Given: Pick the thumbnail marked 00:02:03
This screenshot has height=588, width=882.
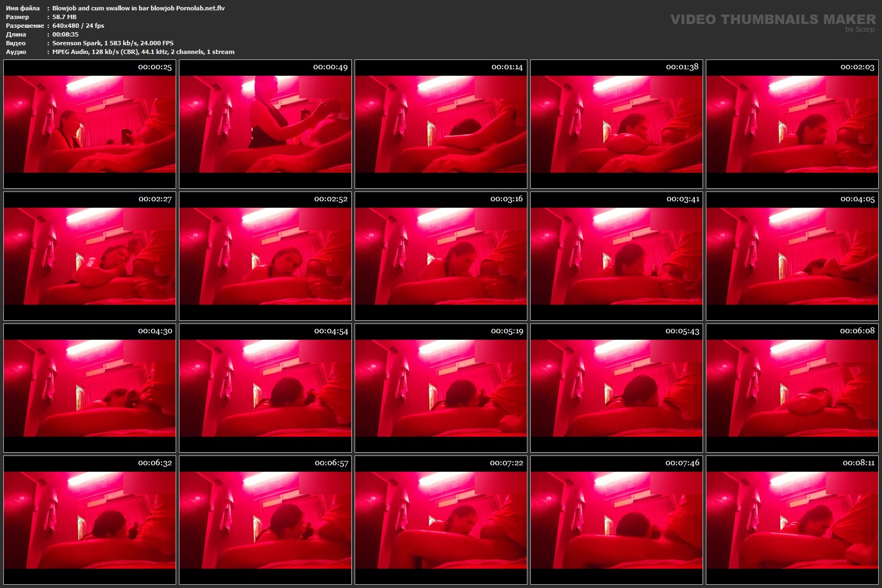Looking at the screenshot, I should (x=792, y=124).
